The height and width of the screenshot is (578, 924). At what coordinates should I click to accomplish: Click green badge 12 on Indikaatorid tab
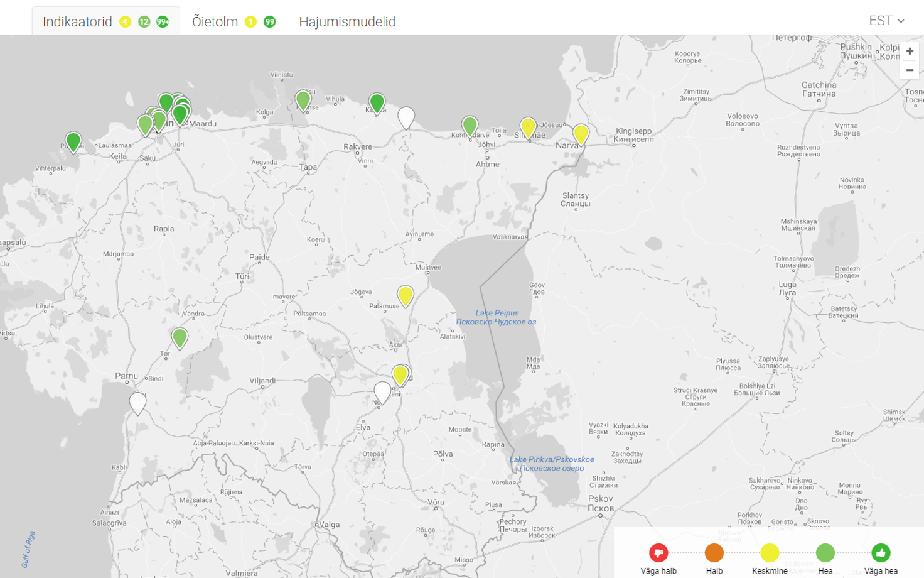(144, 22)
